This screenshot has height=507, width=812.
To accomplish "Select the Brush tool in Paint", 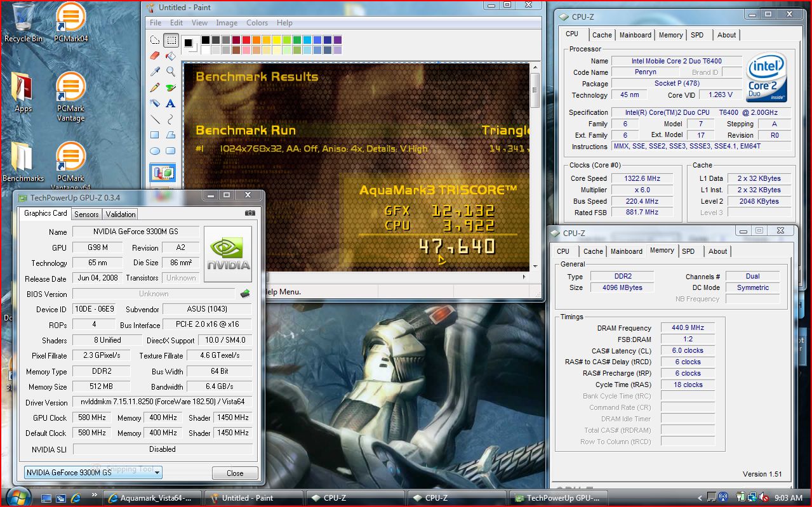I will coord(171,88).
